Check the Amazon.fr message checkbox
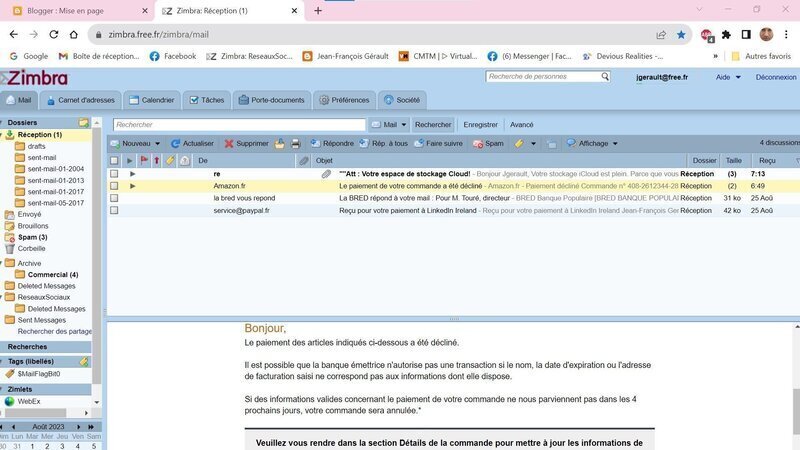800x450 pixels. [114, 186]
